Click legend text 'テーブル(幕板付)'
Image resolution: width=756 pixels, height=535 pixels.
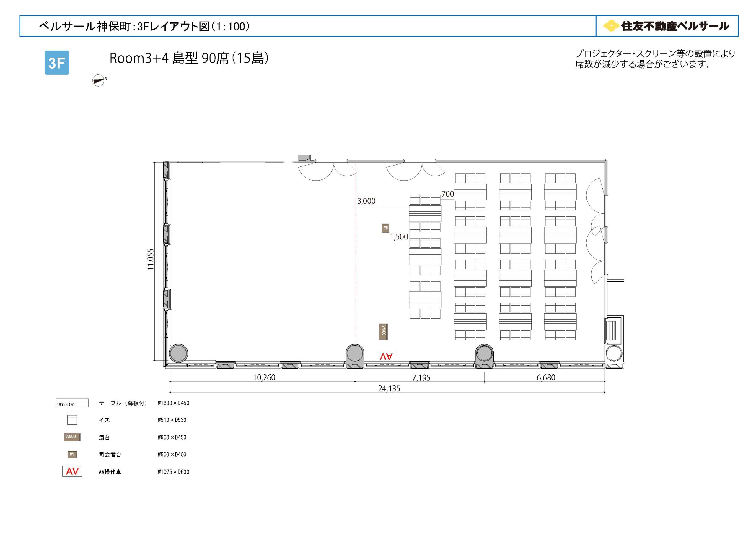click(123, 403)
